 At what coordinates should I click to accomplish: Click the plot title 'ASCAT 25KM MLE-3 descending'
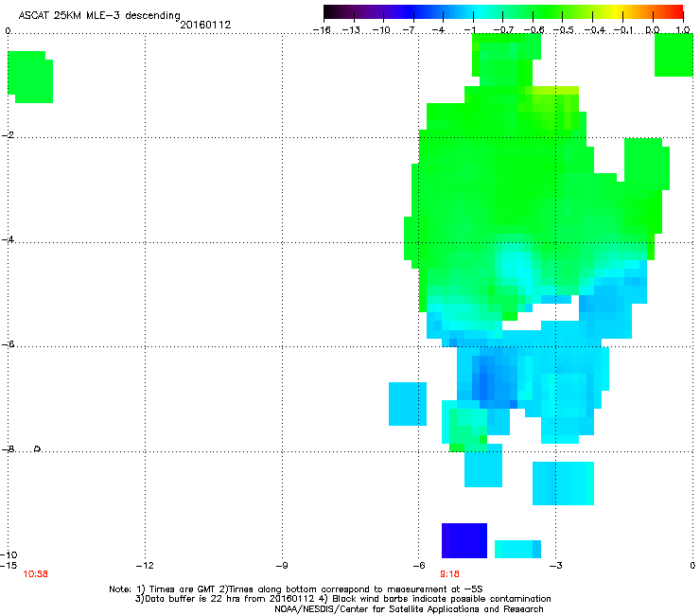click(99, 15)
